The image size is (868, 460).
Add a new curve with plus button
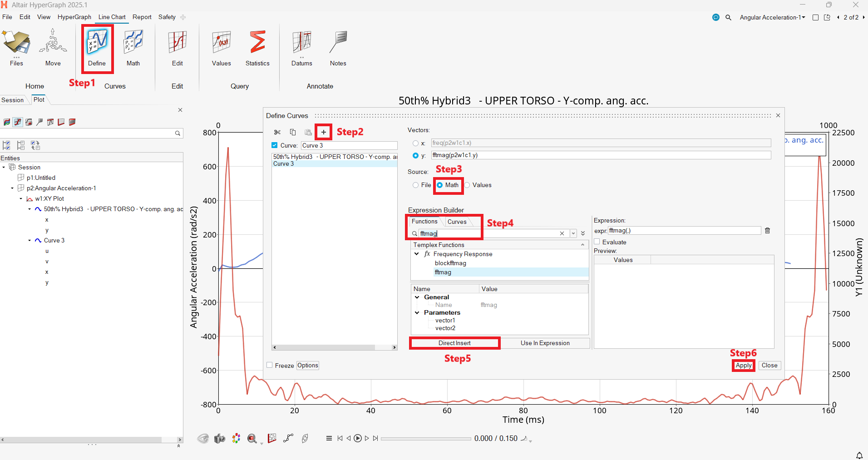click(x=324, y=132)
